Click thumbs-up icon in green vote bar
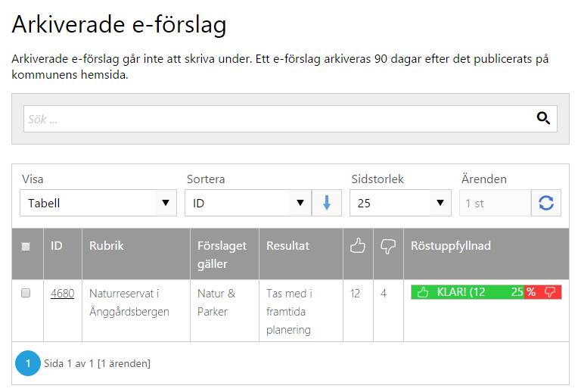Viewport: 581px width, 392px height. point(423,292)
